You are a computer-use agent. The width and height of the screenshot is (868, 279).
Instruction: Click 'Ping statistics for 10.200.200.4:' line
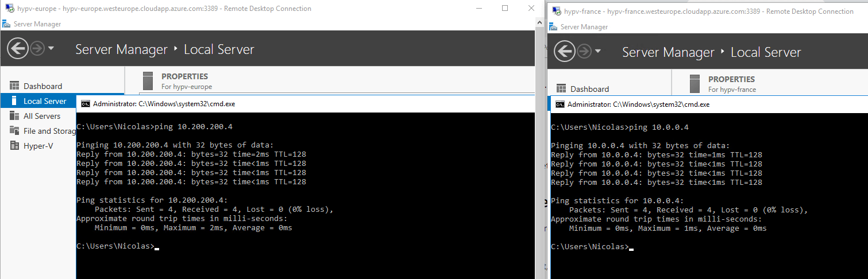click(x=152, y=200)
